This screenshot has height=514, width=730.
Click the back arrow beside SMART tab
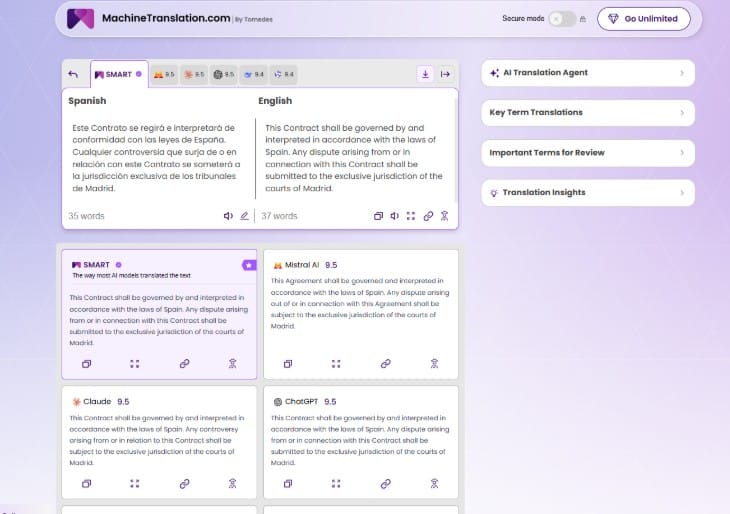[x=73, y=74]
